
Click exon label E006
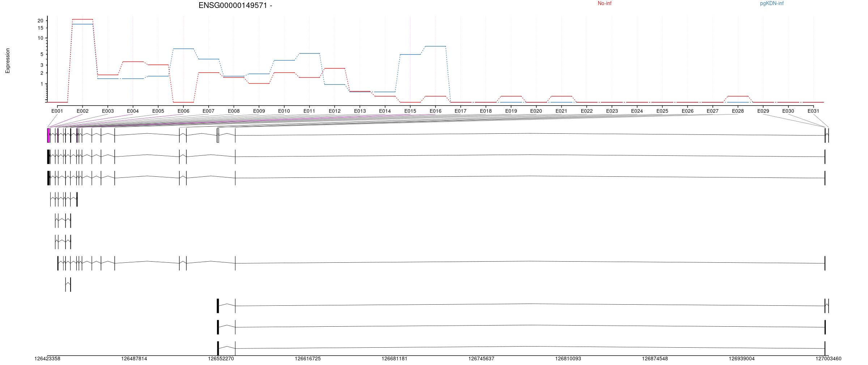pos(183,111)
